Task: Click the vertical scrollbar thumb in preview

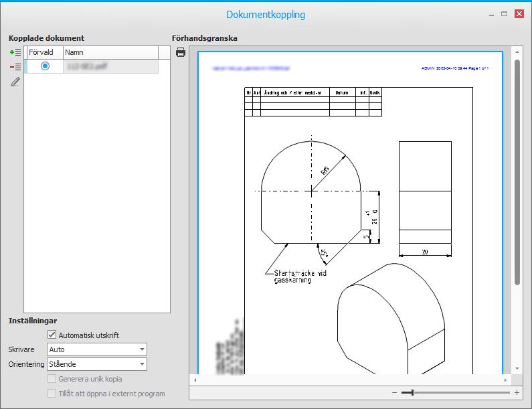Action: [x=517, y=173]
